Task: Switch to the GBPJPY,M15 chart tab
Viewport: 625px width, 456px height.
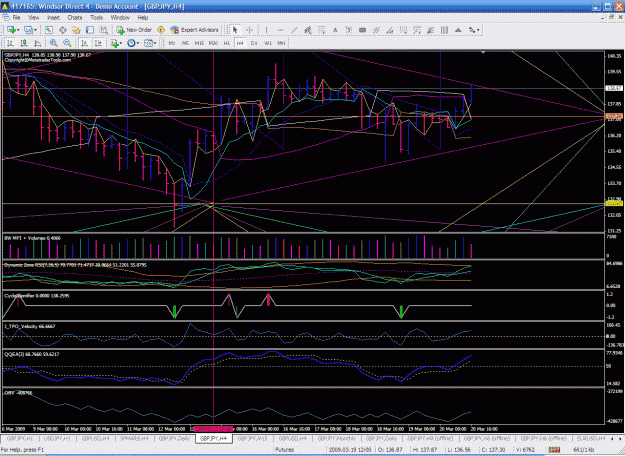Action: 253,438
